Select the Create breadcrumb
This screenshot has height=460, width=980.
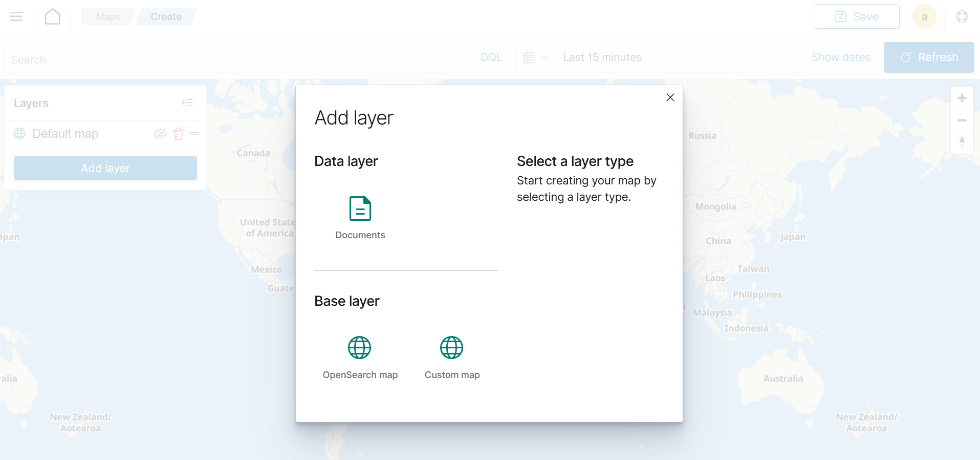pos(166,17)
